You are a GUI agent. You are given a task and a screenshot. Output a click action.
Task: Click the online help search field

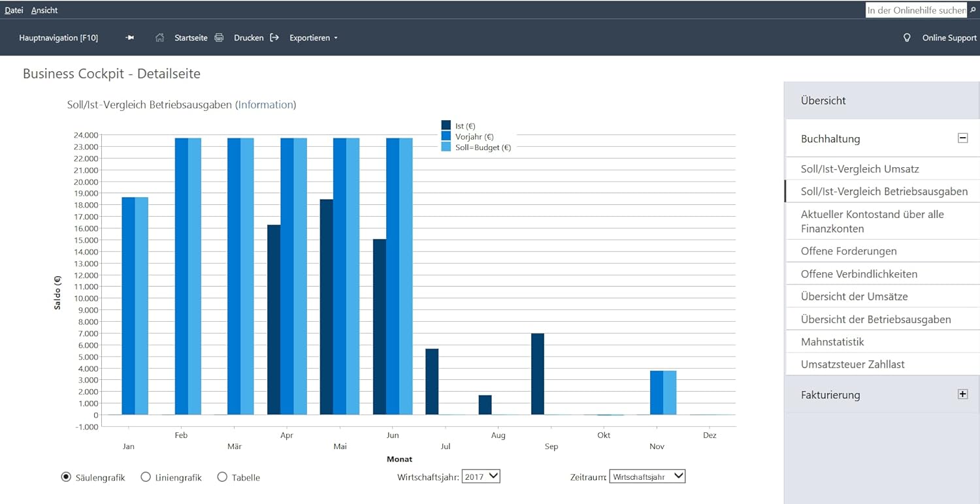[x=916, y=10]
